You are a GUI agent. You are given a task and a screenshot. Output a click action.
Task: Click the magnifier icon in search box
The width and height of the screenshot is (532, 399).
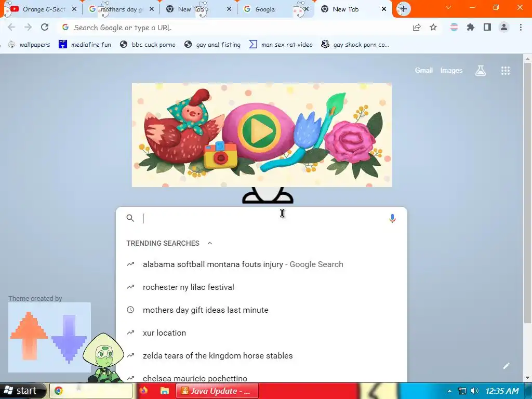130,218
